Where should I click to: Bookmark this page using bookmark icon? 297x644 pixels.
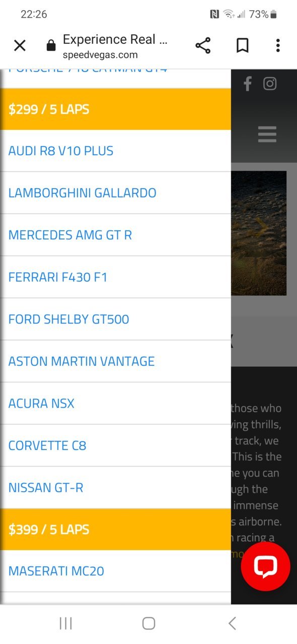click(243, 46)
